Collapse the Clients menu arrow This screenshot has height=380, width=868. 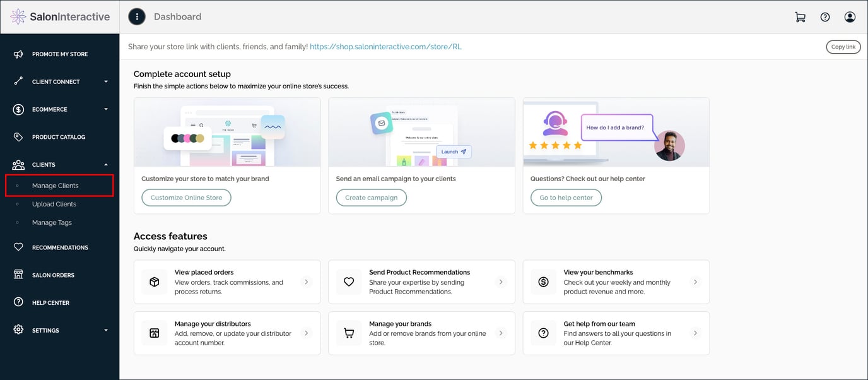tap(106, 165)
